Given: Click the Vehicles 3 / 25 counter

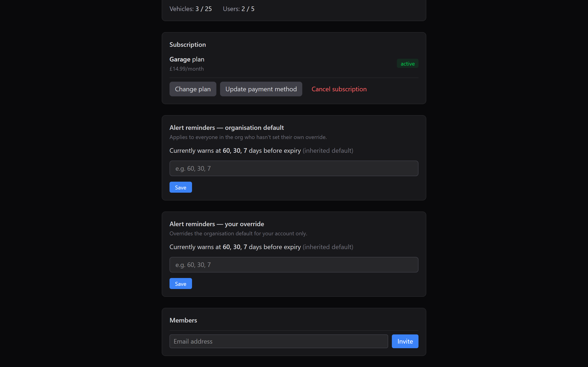Looking at the screenshot, I should click(190, 8).
